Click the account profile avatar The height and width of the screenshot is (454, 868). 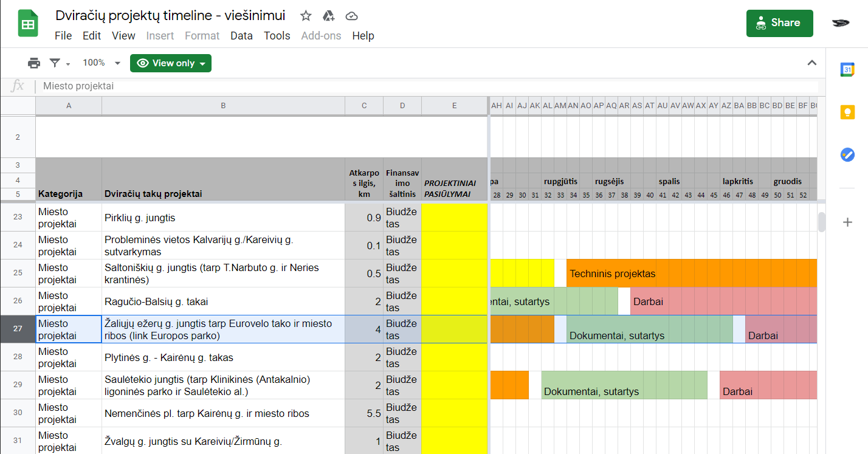point(841,23)
